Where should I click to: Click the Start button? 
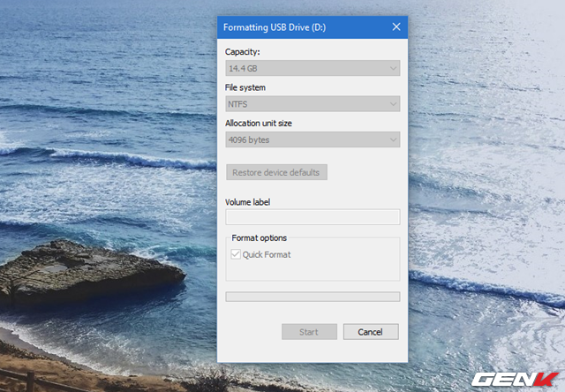309,331
